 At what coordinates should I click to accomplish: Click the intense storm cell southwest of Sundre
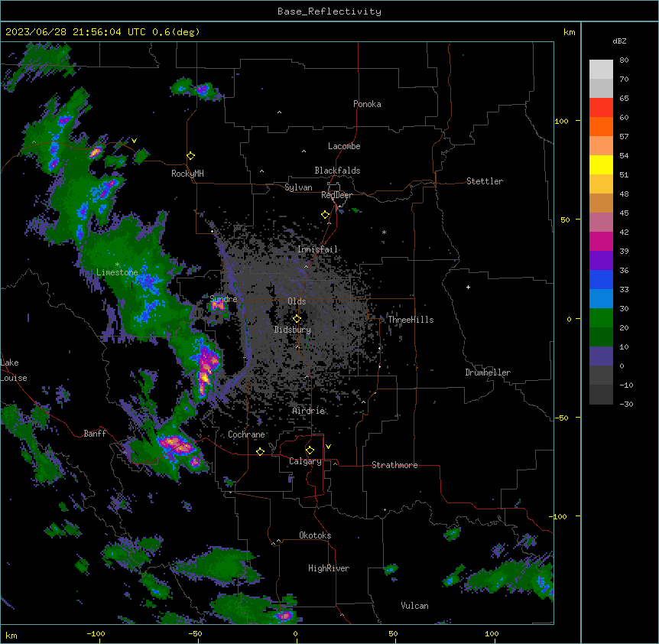click(206, 370)
